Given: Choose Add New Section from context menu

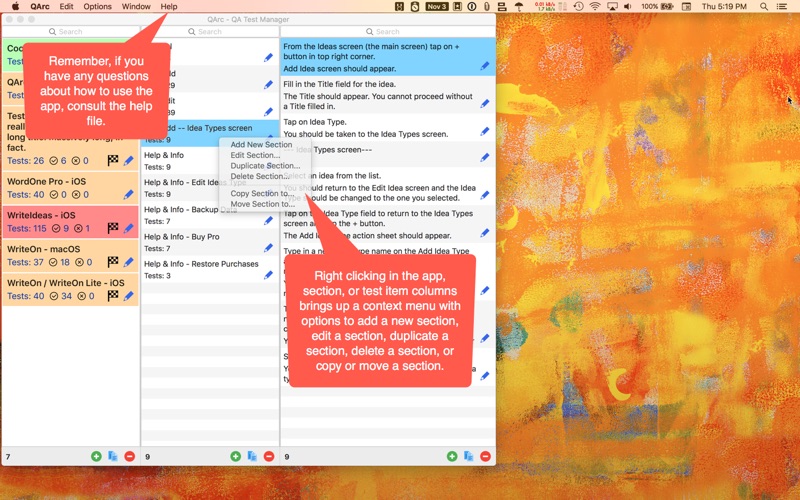Looking at the screenshot, I should [261, 144].
